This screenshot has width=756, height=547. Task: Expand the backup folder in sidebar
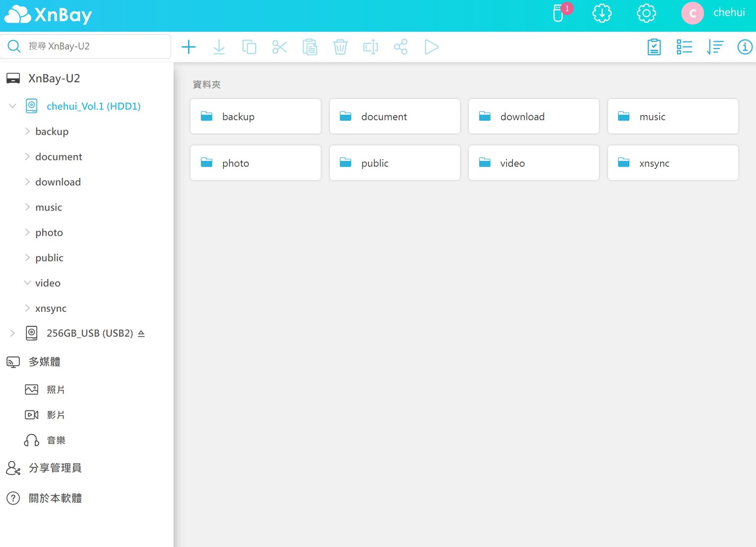pyautogui.click(x=27, y=131)
